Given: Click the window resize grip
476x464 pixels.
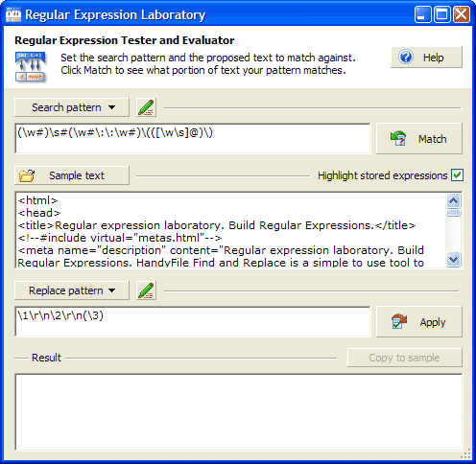Looking at the screenshot, I should click(466, 454).
